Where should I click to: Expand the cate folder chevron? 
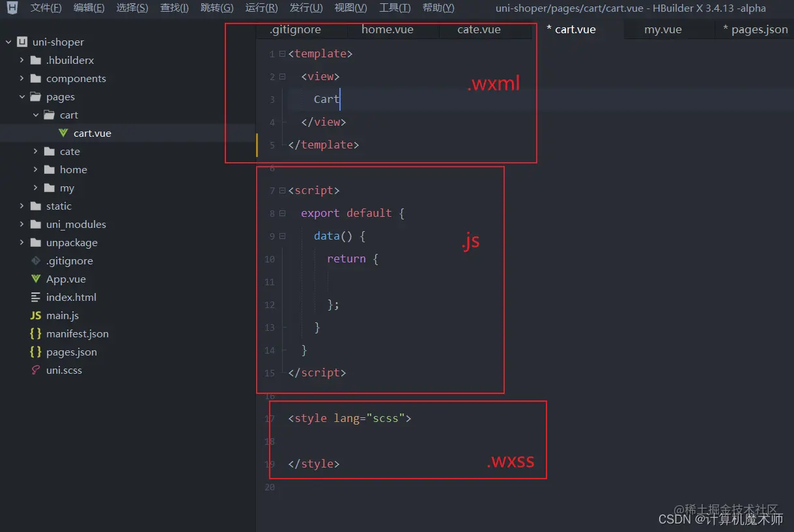coord(35,152)
